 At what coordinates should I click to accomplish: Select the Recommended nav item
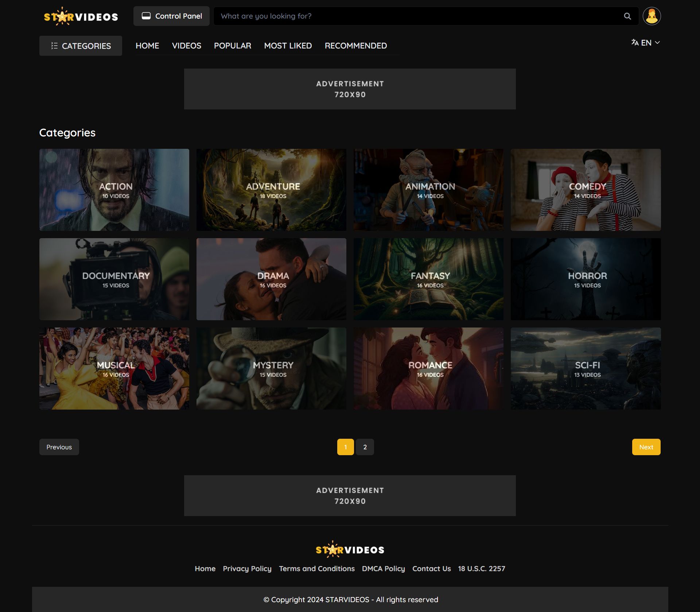tap(355, 46)
